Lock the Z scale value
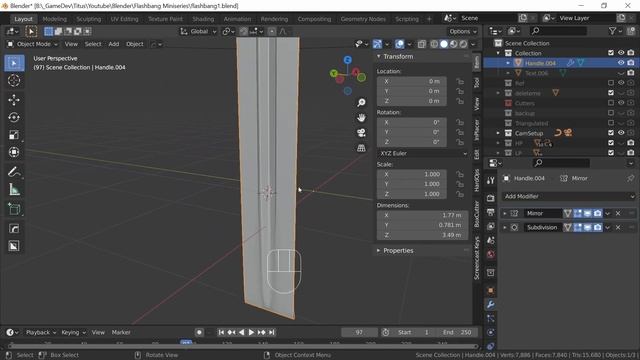This screenshot has height=360, width=640. tap(460, 194)
